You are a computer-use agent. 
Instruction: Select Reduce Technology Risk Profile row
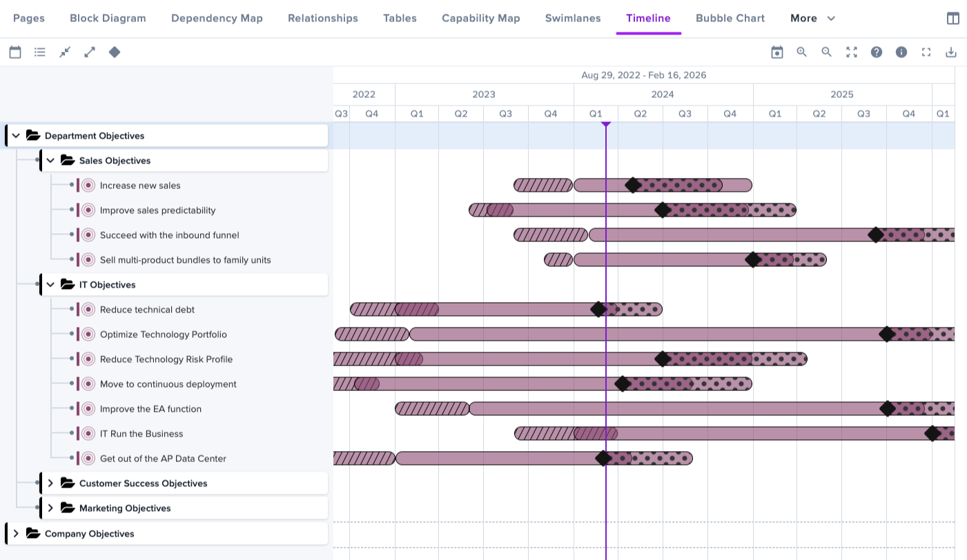pos(166,359)
